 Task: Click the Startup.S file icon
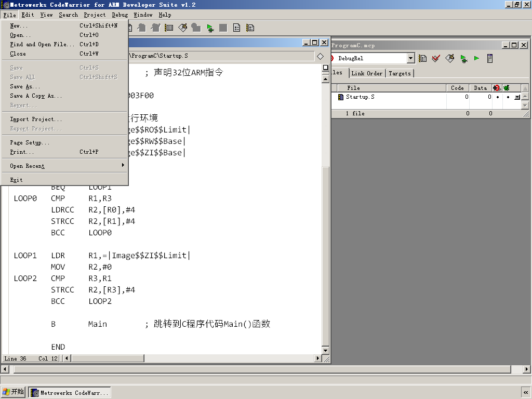(x=341, y=97)
